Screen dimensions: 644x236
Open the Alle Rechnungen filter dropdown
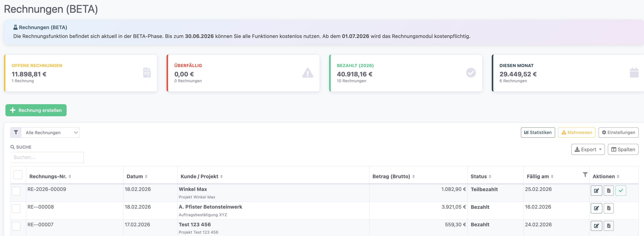coord(50,132)
